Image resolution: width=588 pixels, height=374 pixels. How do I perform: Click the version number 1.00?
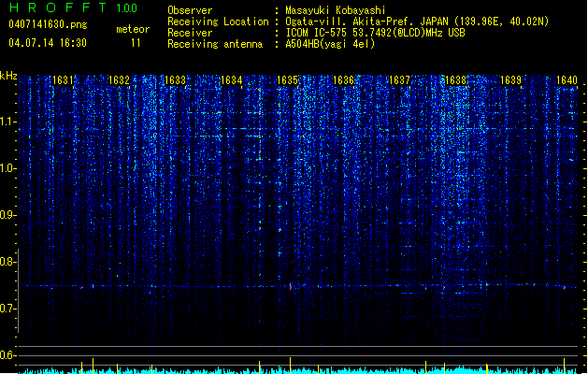(126, 8)
